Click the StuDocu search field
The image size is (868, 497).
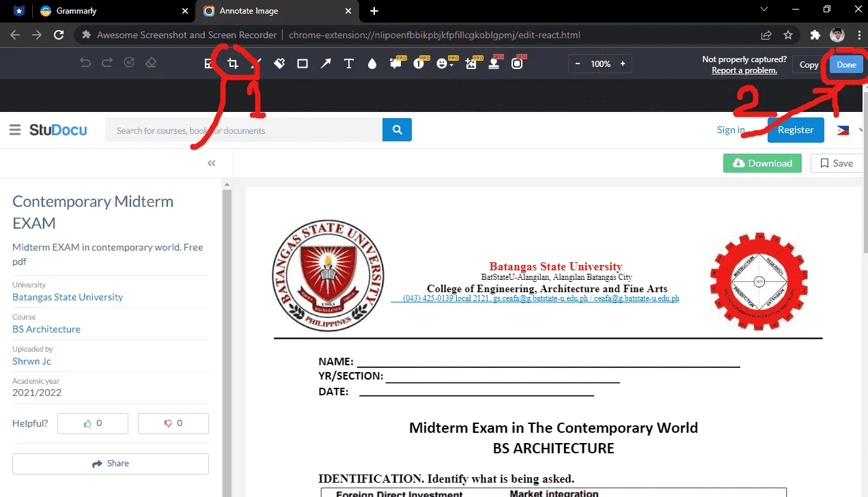click(243, 130)
